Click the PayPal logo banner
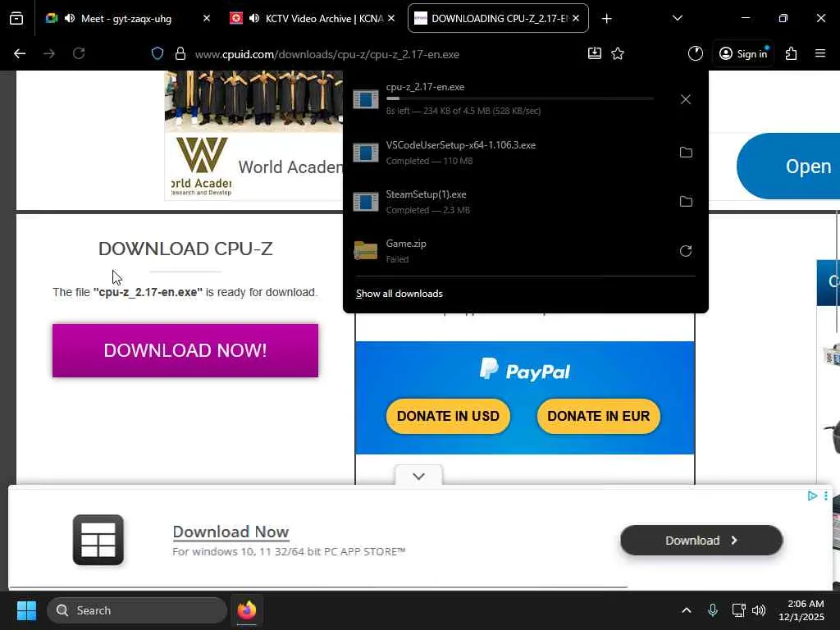840x630 pixels. [525, 370]
